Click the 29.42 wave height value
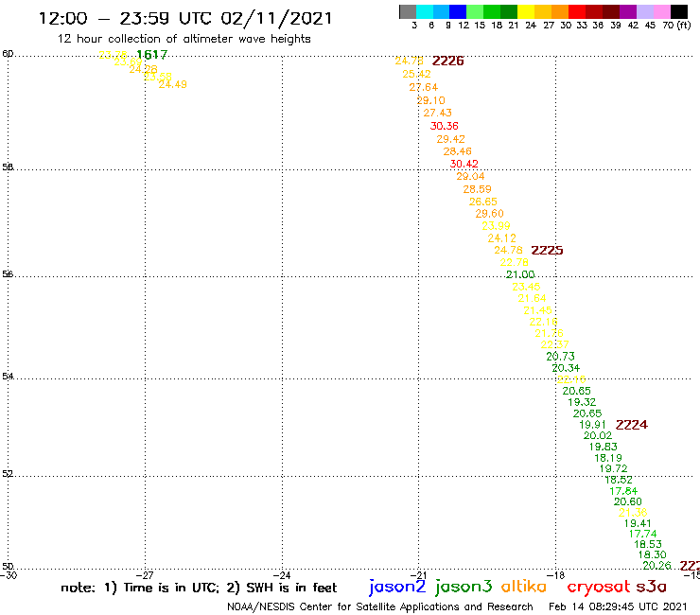The width and height of the screenshot is (700, 615). (451, 139)
